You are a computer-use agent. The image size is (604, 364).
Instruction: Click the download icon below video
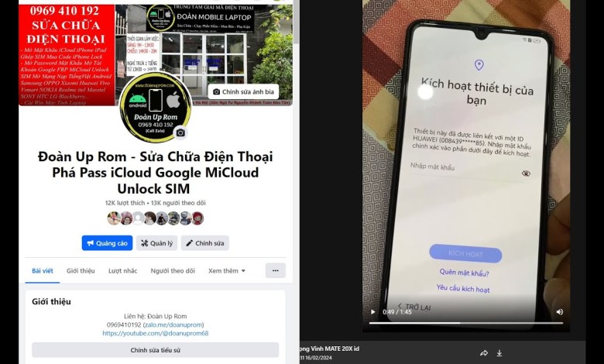tap(499, 353)
